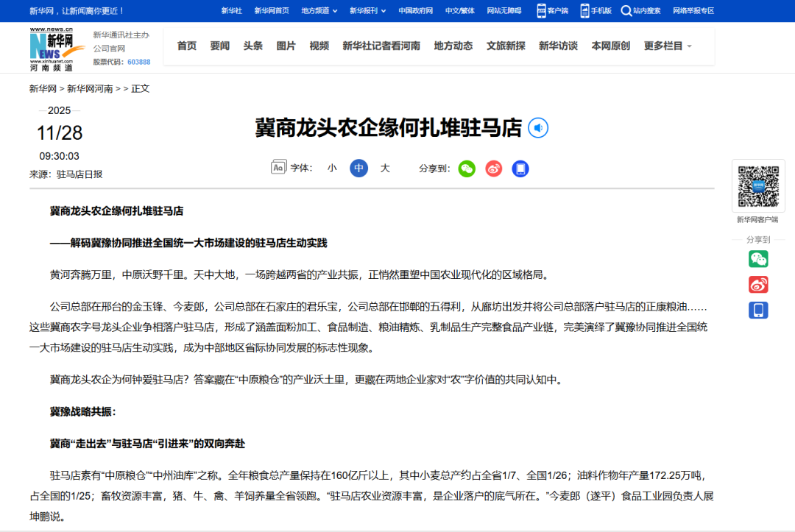Share article to WeChat below the title
The image size is (795, 532).
[x=467, y=169]
